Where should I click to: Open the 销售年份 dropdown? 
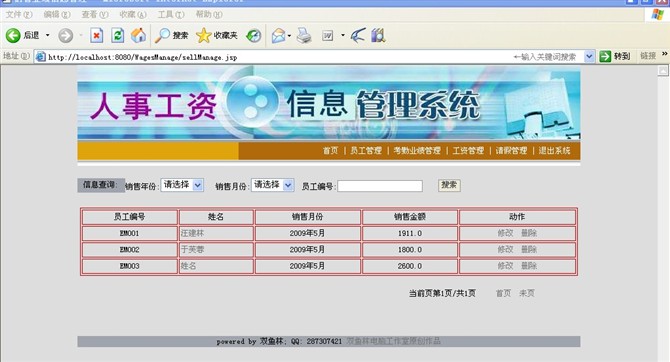pyautogui.click(x=182, y=185)
